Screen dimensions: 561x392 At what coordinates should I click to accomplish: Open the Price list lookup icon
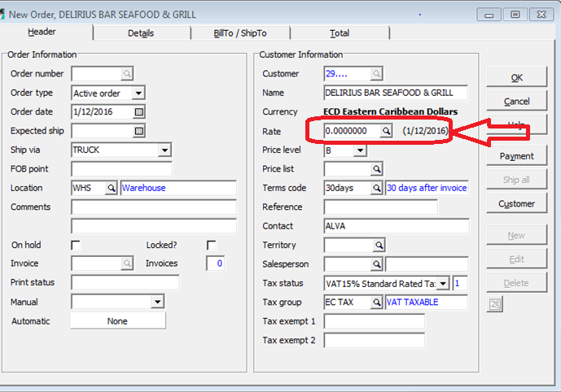pos(376,169)
